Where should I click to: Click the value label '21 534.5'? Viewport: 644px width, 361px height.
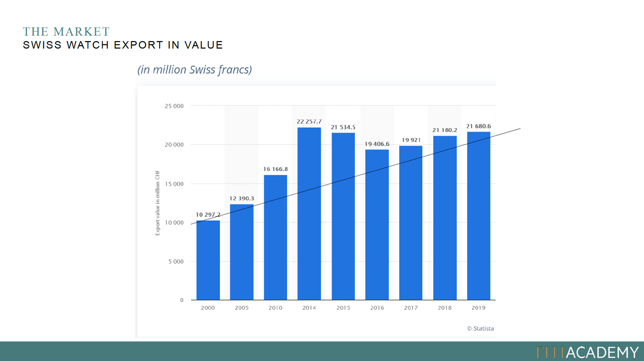343,127
